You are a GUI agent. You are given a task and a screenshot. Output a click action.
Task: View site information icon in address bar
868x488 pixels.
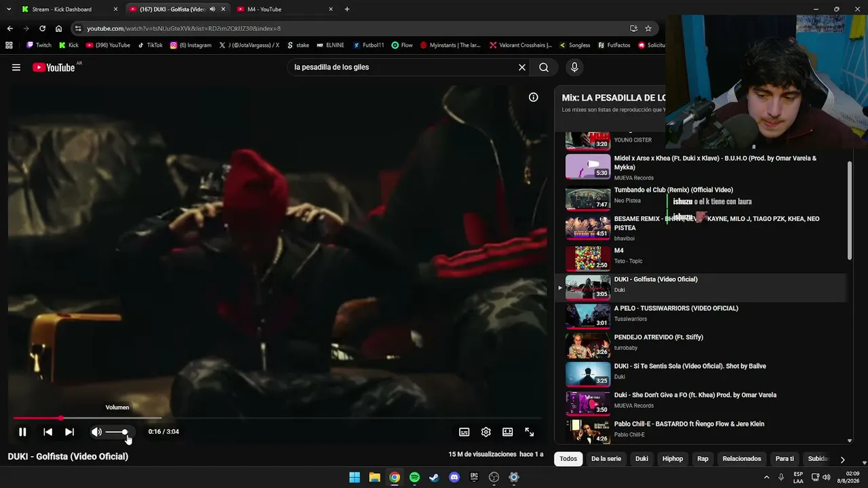78,28
